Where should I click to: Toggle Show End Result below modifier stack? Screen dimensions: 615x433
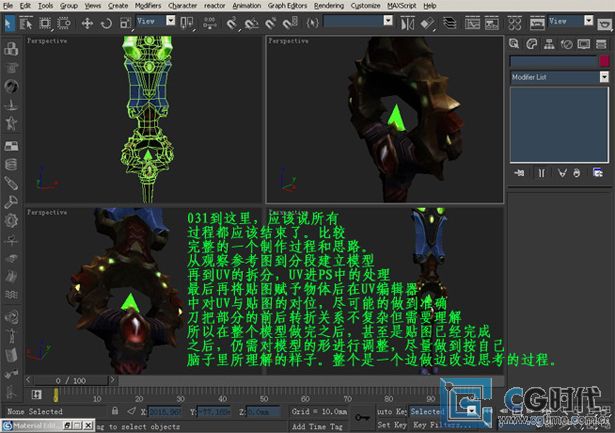coord(541,173)
